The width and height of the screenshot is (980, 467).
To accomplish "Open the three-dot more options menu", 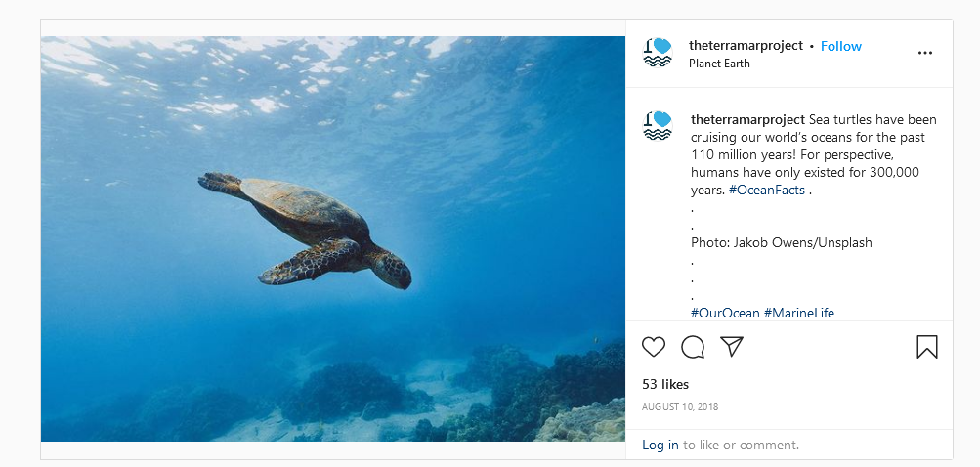I will tap(925, 53).
